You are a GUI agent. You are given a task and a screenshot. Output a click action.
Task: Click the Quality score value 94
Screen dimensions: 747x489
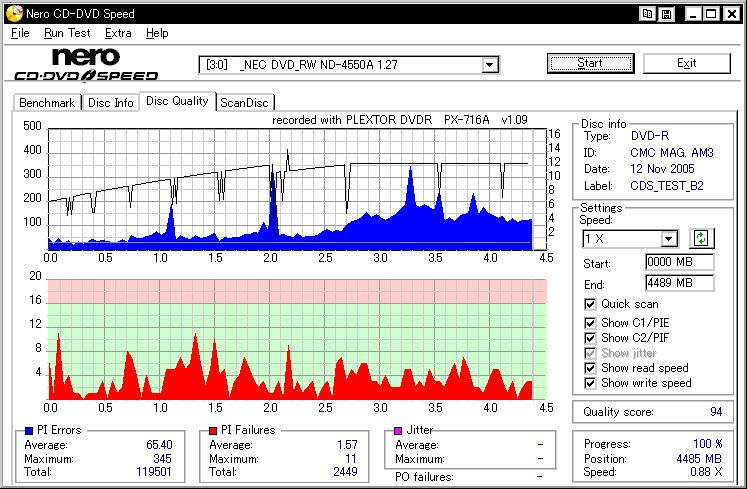pos(716,412)
